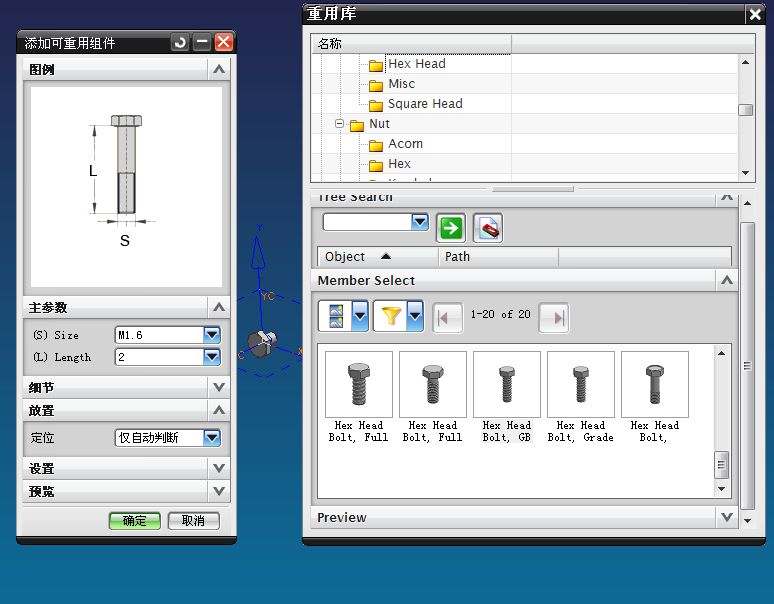This screenshot has height=604, width=774.
Task: Click the Acorn folder icon
Action: [x=376, y=145]
